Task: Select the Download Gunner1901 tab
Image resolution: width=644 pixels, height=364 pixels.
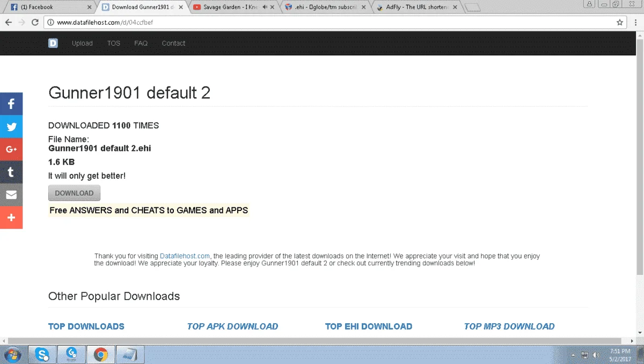Action: 141,7
